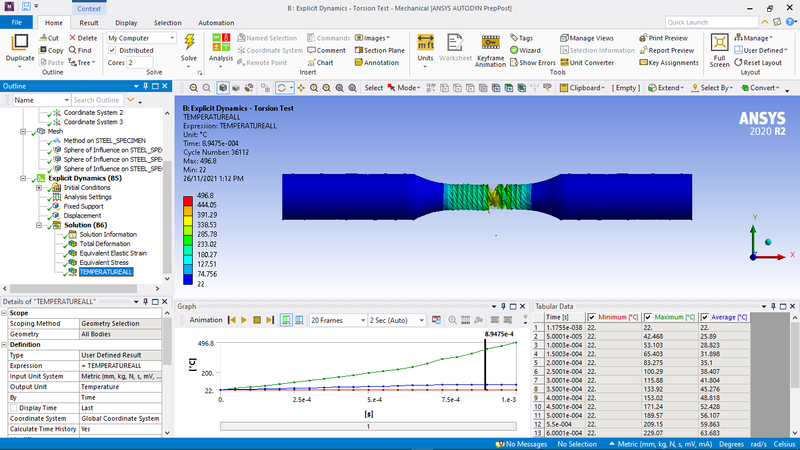Open Key Assignments
Screen dimensions: 800x450
pyautogui.click(x=669, y=62)
